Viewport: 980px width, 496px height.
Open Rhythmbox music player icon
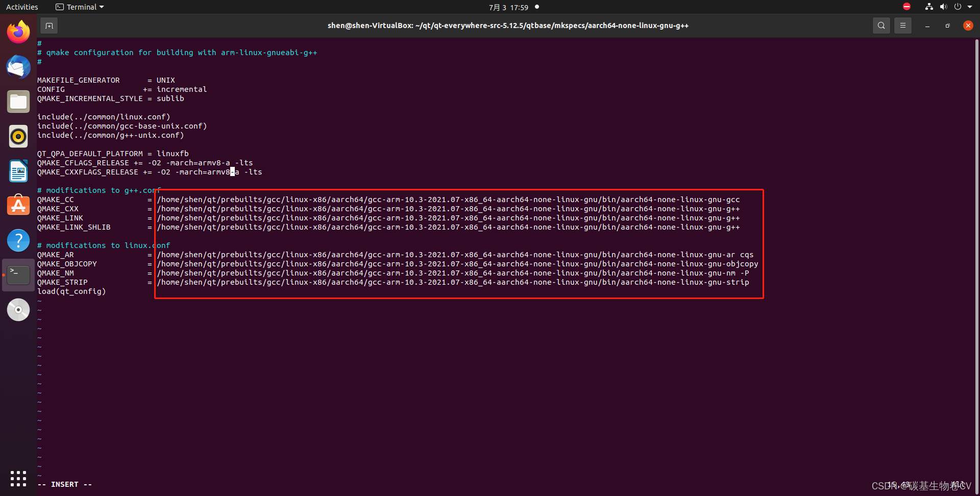[x=18, y=136]
